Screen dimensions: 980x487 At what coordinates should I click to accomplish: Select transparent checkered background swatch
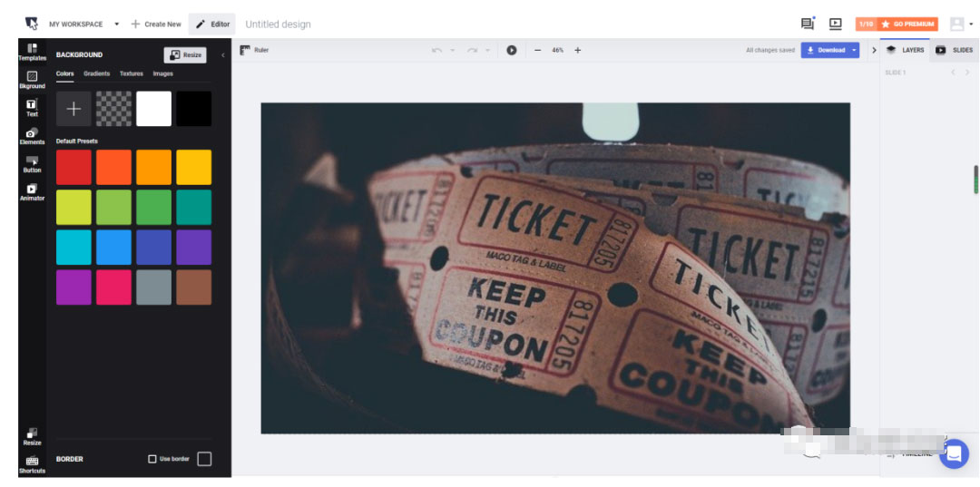click(113, 109)
